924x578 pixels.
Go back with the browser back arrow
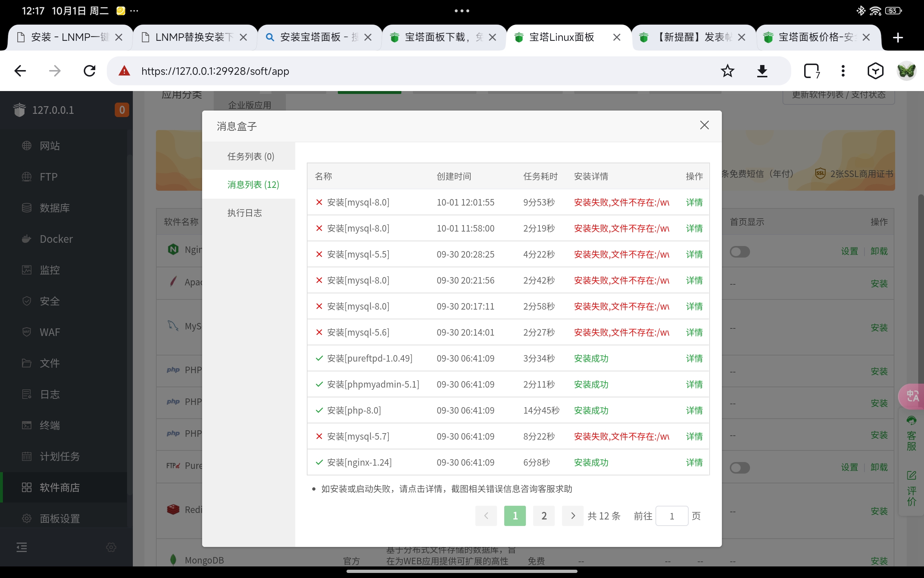[x=20, y=71]
